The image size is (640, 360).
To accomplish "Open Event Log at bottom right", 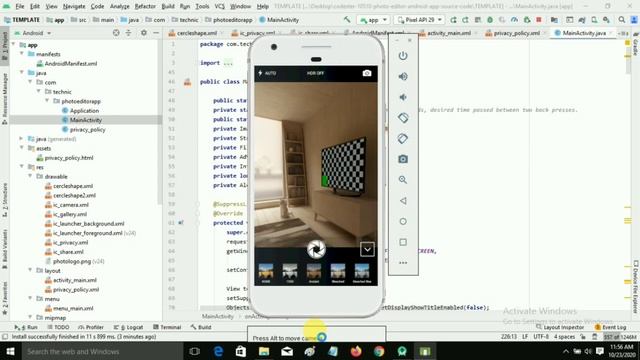I will [610, 327].
